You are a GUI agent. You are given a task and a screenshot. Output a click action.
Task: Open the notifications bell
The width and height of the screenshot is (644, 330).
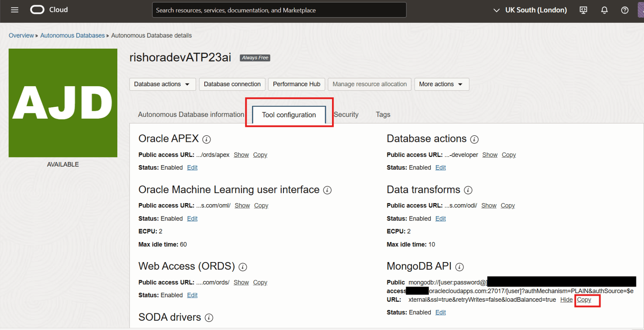(604, 10)
